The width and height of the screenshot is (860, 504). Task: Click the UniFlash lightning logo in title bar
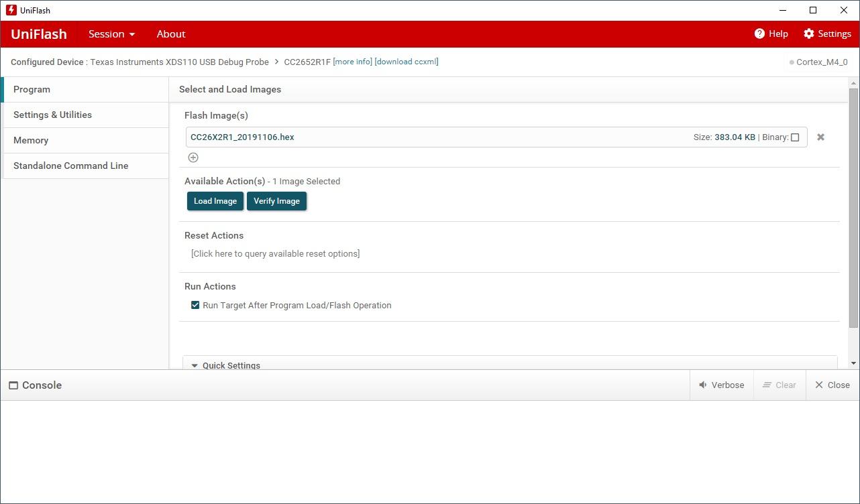tap(11, 10)
